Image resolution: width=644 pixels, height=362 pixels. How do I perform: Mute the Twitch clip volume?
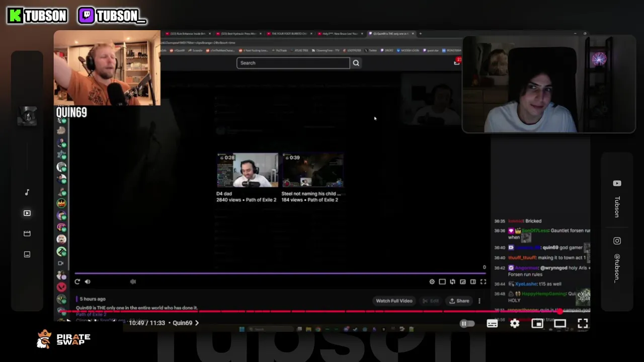coord(88,282)
